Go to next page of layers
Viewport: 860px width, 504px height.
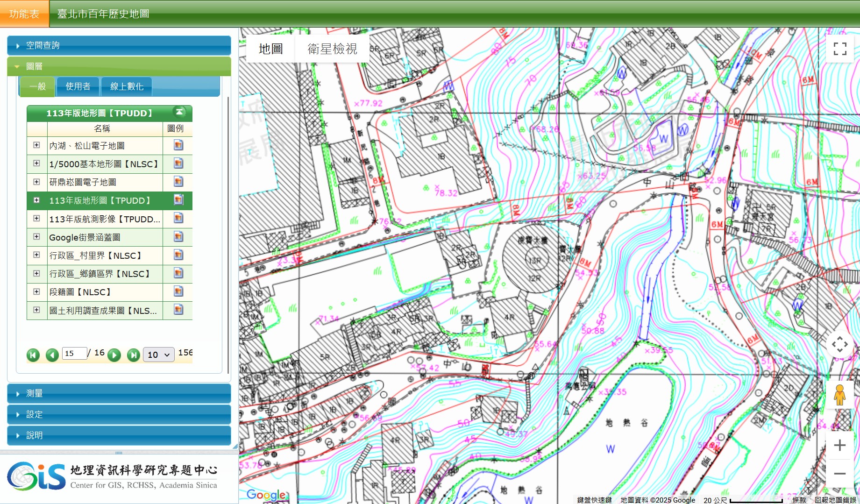pyautogui.click(x=114, y=355)
